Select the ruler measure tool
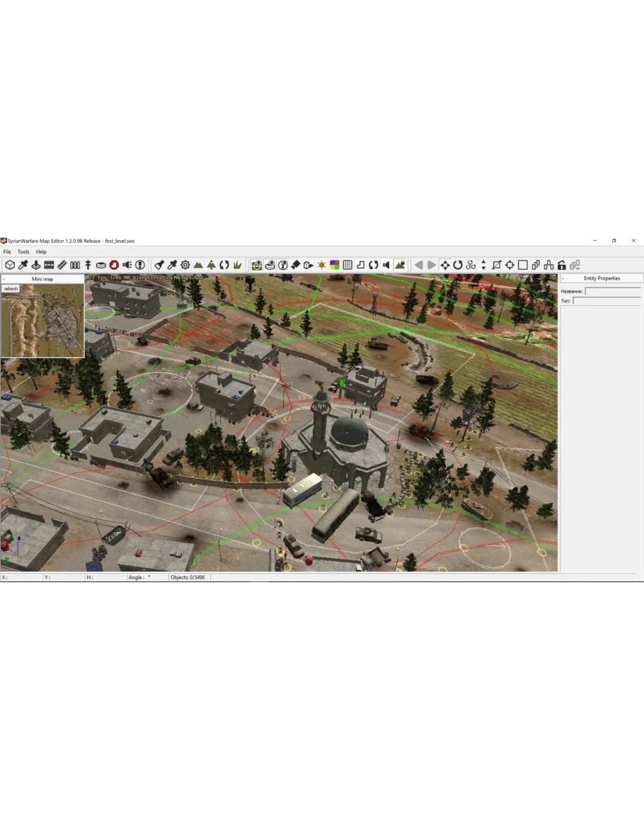Image resolution: width=644 pixels, height=818 pixels. tap(62, 265)
